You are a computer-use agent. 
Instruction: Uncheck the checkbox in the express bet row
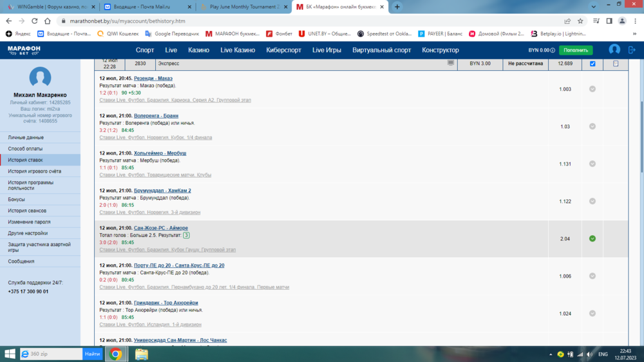tap(592, 64)
